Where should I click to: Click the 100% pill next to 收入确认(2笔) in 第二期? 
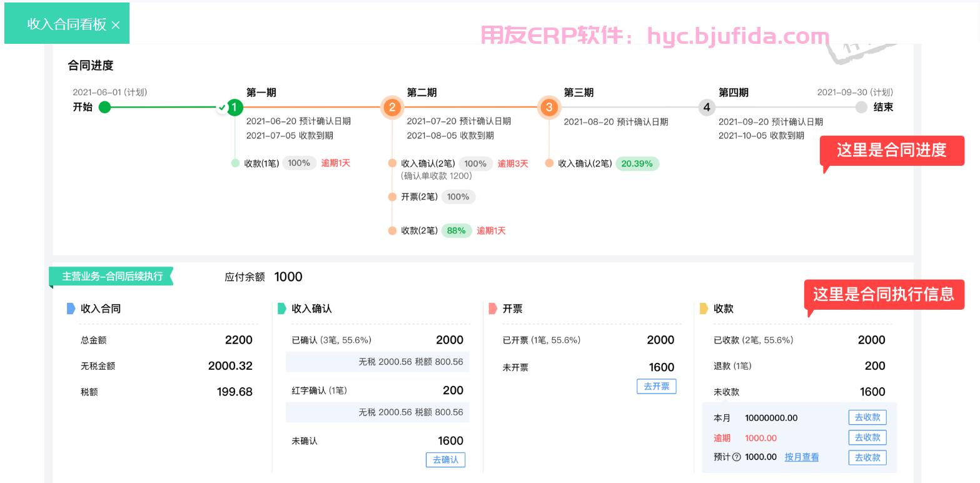(475, 163)
